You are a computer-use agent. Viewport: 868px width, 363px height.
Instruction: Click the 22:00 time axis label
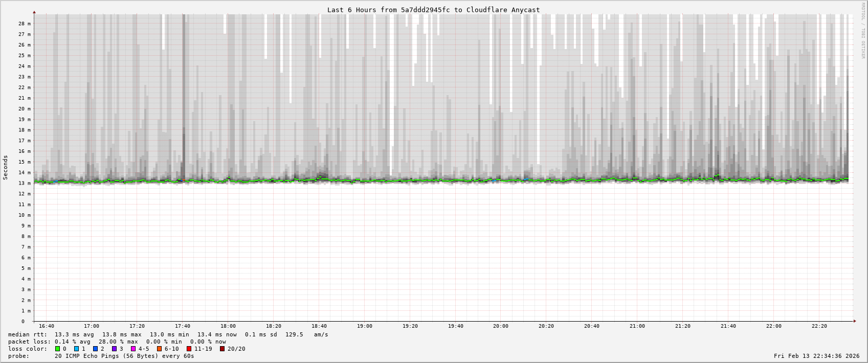tap(773, 326)
